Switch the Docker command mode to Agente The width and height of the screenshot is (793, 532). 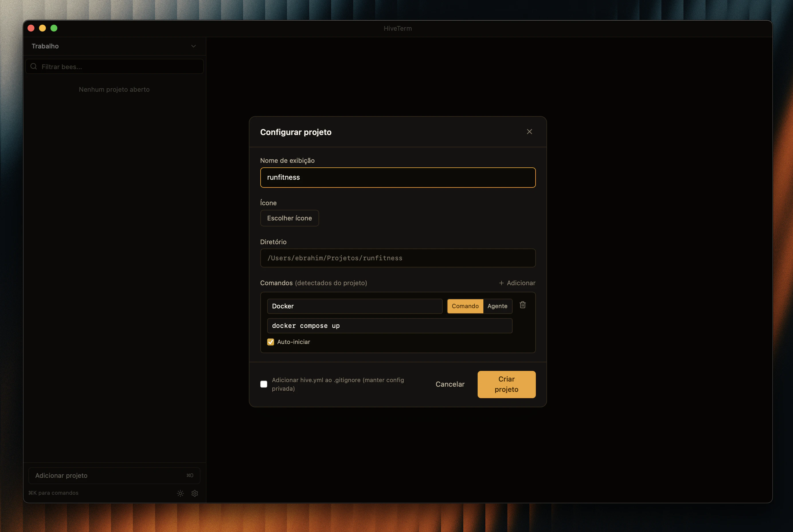click(x=497, y=306)
